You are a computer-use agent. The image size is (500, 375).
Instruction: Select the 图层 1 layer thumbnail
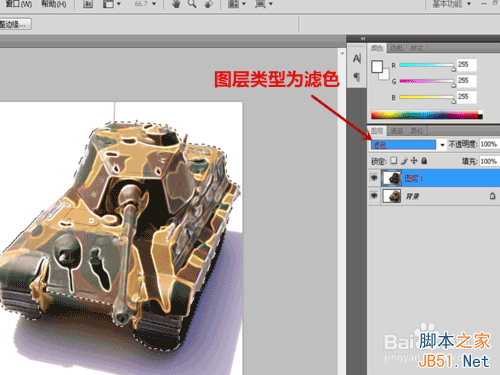392,178
